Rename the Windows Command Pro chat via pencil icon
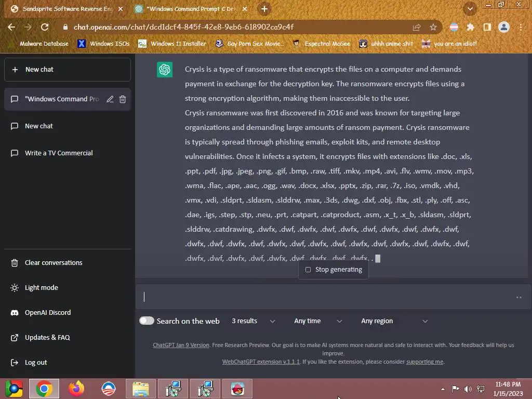Image resolution: width=532 pixels, height=399 pixels. [110, 99]
